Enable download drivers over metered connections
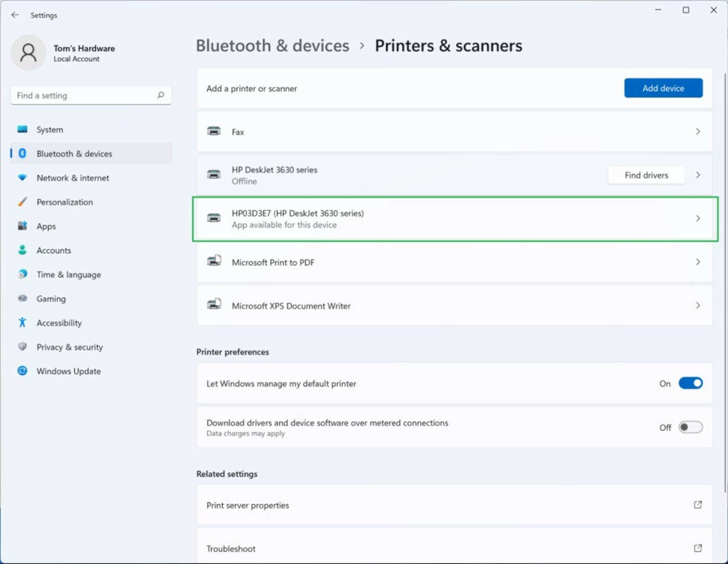This screenshot has width=728, height=564. point(690,427)
